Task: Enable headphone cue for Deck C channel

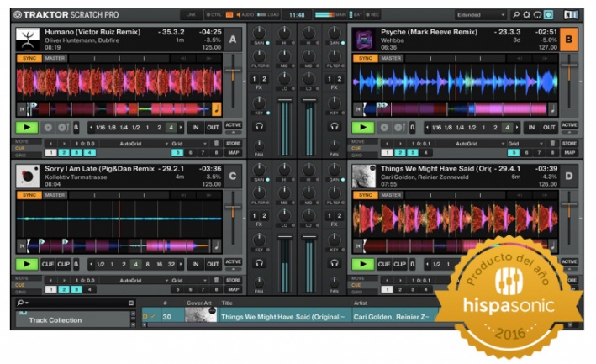Action: [x=259, y=263]
